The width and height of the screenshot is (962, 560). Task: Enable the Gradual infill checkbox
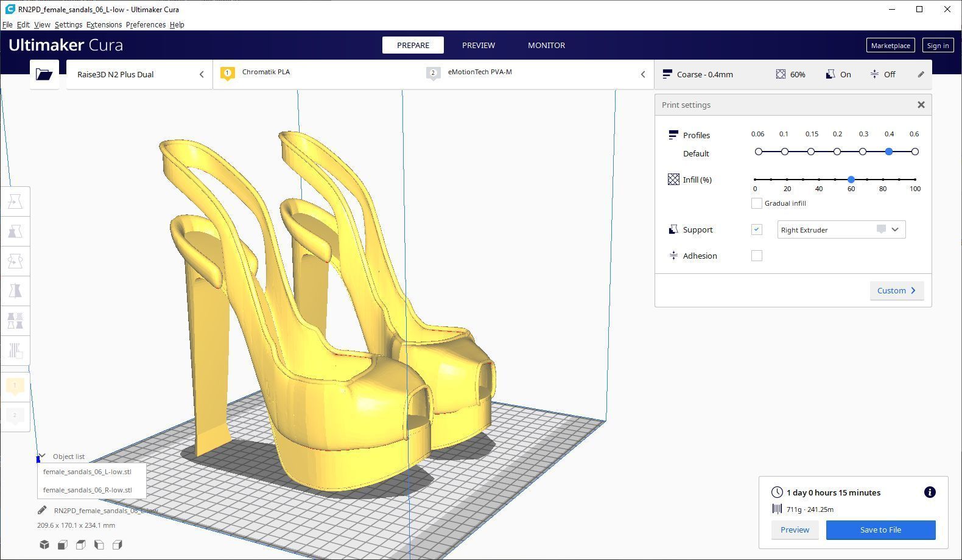(x=757, y=203)
